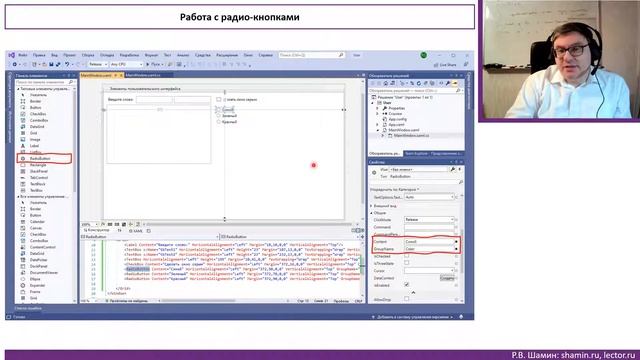
Task: Toggle the IsThreeState property checkbox
Action: click(x=407, y=263)
